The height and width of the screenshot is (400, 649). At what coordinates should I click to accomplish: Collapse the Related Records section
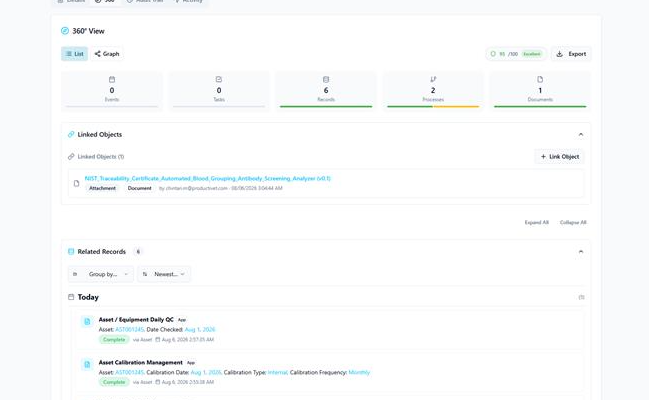[581, 251]
